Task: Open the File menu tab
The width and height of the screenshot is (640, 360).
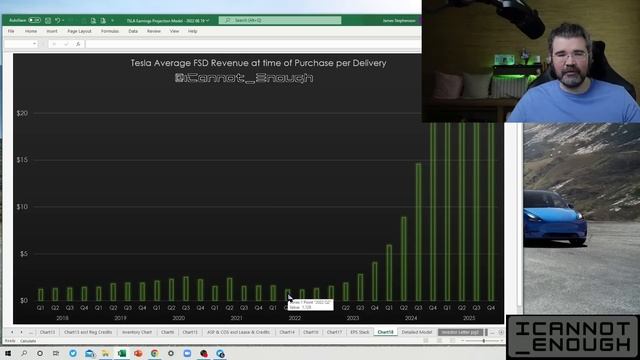Action: (11, 31)
